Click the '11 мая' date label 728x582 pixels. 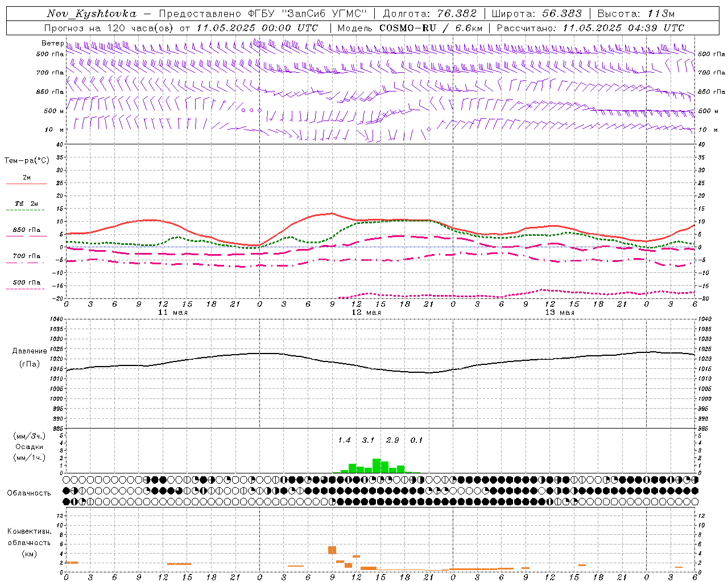pyautogui.click(x=173, y=313)
